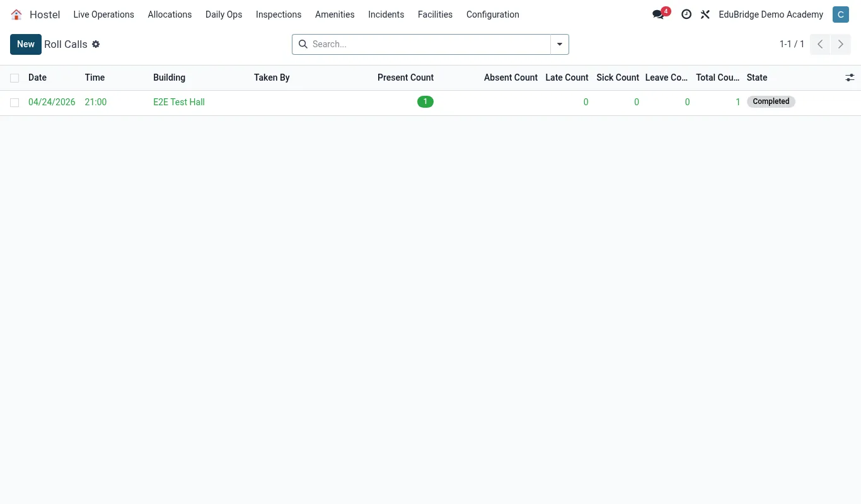Go to next page arrow
The width and height of the screenshot is (861, 504).
[x=841, y=44]
